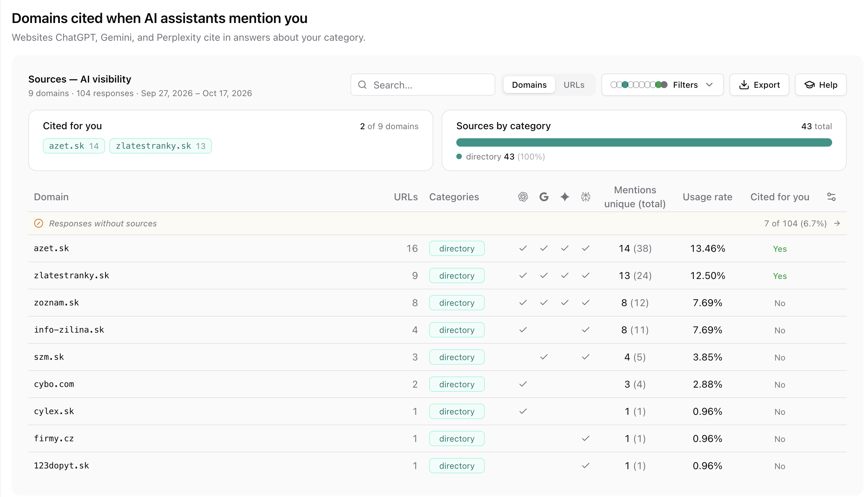868x497 pixels.
Task: Focus the Search input field
Action: click(x=423, y=85)
